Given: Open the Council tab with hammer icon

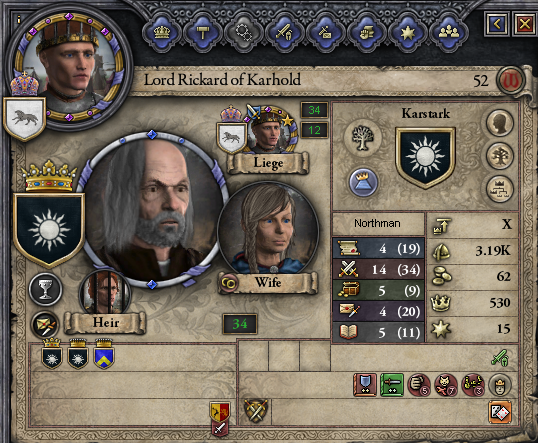Looking at the screenshot, I should 202,33.
